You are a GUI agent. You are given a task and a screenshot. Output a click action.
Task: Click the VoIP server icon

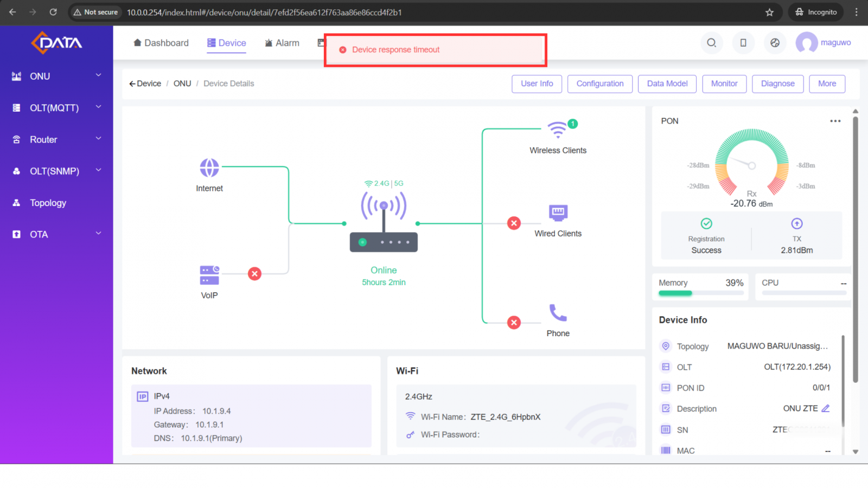(209, 275)
